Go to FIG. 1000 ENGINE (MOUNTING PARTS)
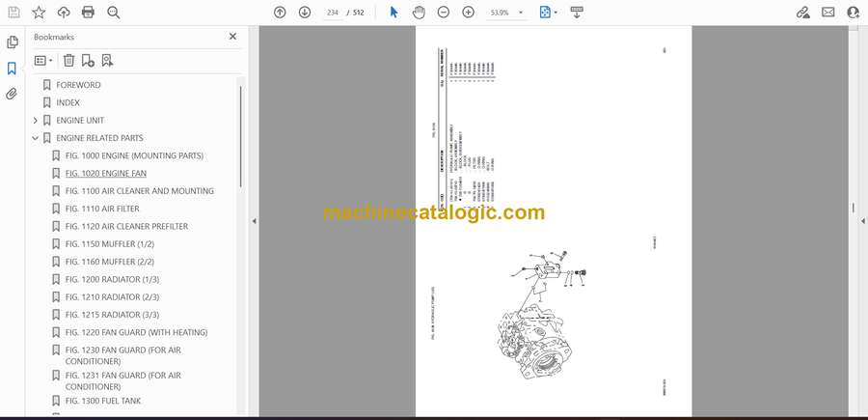The image size is (868, 420). pyautogui.click(x=134, y=155)
